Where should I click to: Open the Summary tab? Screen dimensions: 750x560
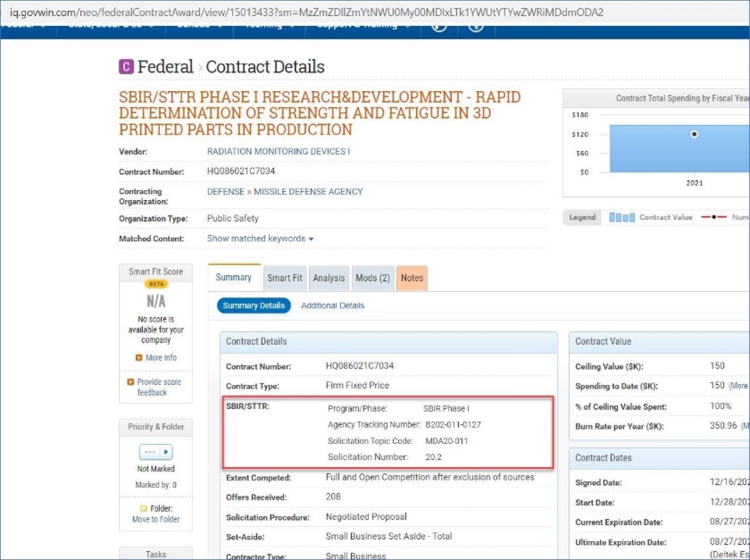click(x=234, y=278)
